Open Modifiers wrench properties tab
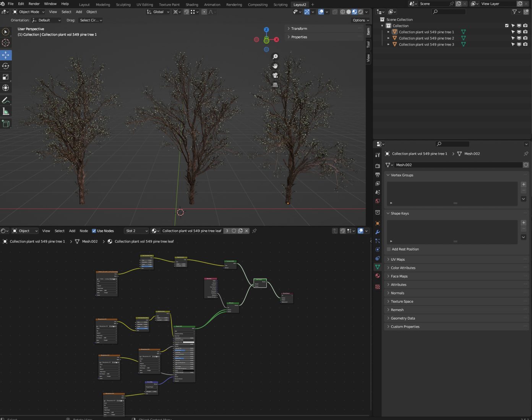The height and width of the screenshot is (420, 532). 378,232
